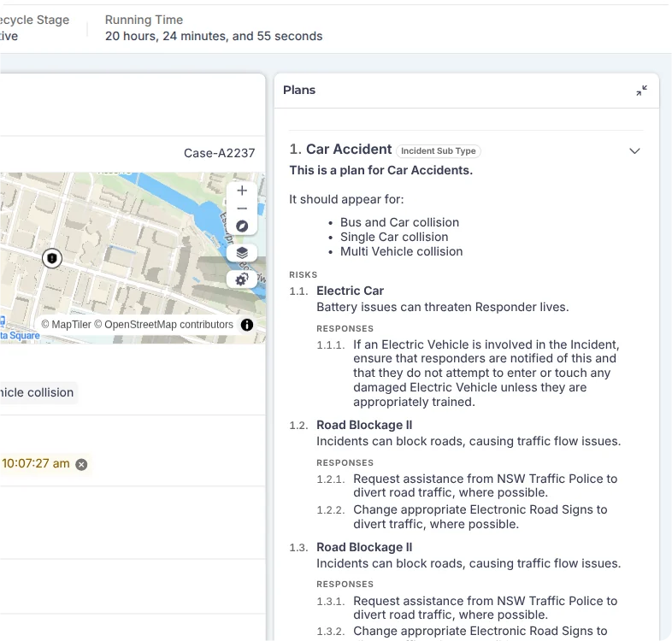This screenshot has width=672, height=641.
Task: Click the Road Blockage II risk 1.2 title
Action: tap(364, 425)
